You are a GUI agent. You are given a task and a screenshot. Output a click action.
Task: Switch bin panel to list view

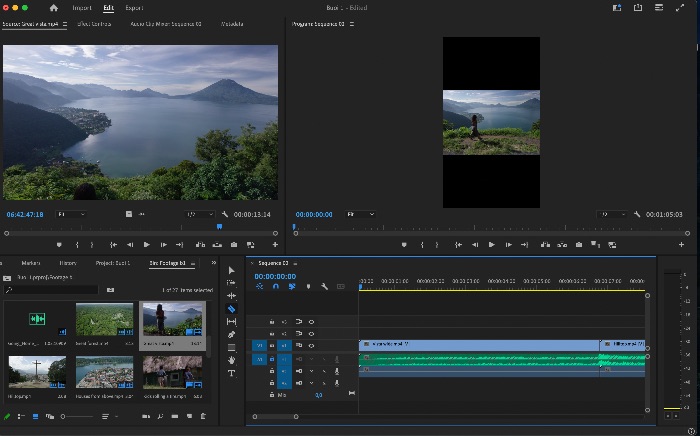21,416
